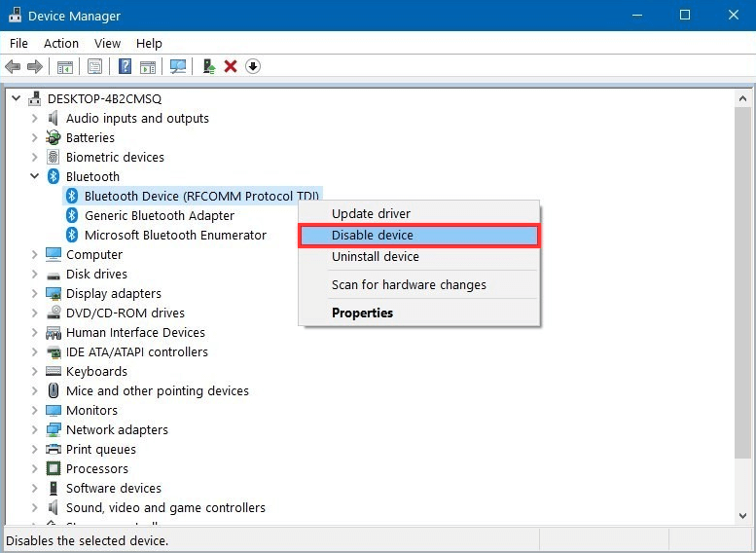Click the Show/Hide Action Pane toolbar icon
The width and height of the screenshot is (756, 553).
148,66
